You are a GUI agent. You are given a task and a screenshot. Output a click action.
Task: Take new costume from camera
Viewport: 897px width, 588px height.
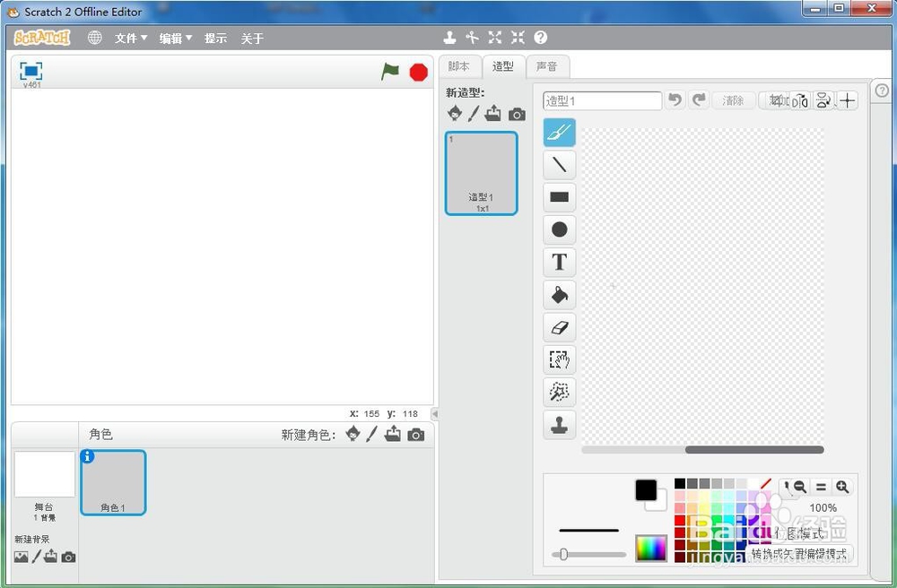click(517, 115)
